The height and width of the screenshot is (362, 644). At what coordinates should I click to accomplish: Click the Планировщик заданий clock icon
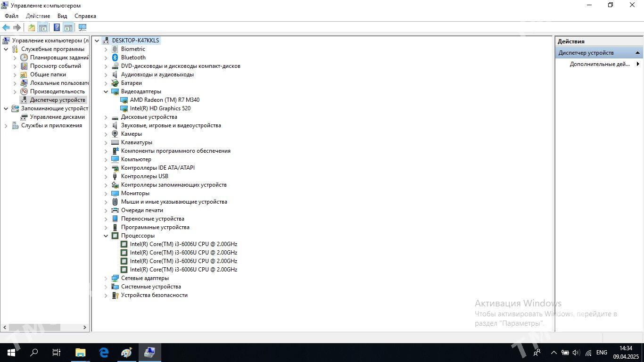[x=24, y=58]
